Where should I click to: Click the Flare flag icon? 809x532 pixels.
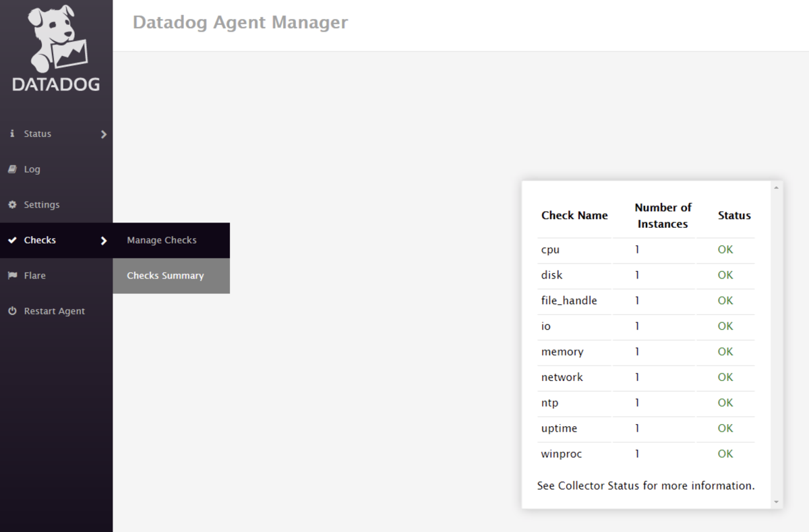[x=11, y=275]
